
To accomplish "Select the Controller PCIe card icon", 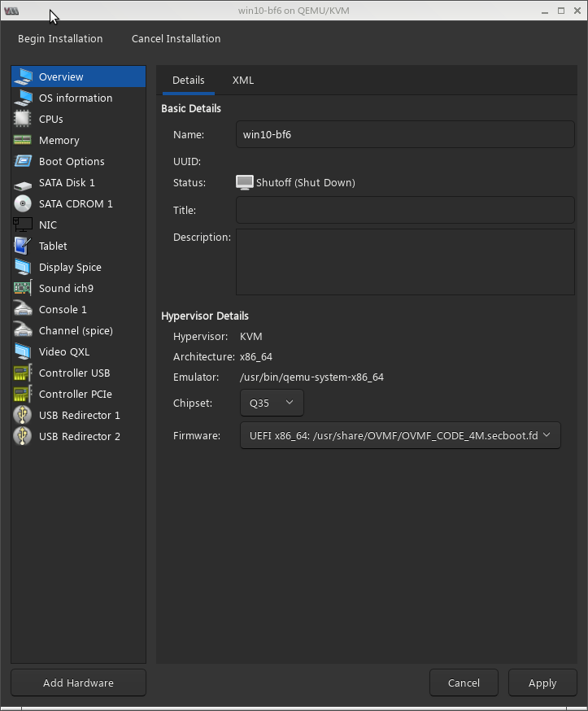I will [23, 394].
